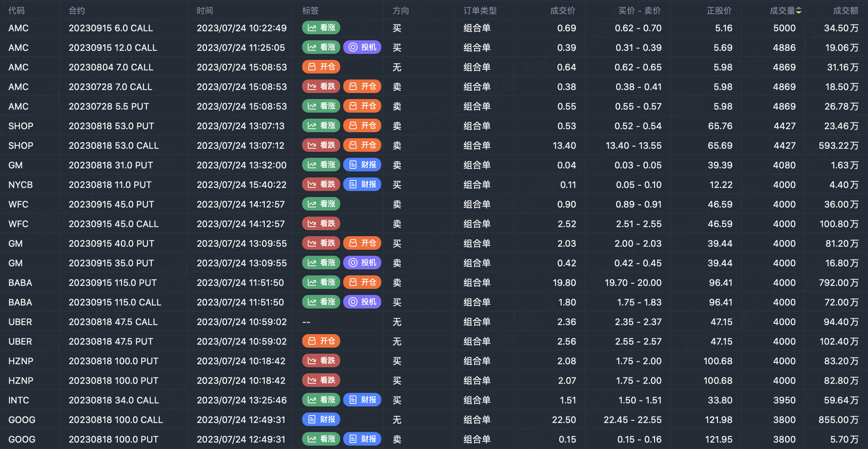Click the 买价 - 卖价 column header
Viewport: 868px width, 449px height.
(x=640, y=11)
